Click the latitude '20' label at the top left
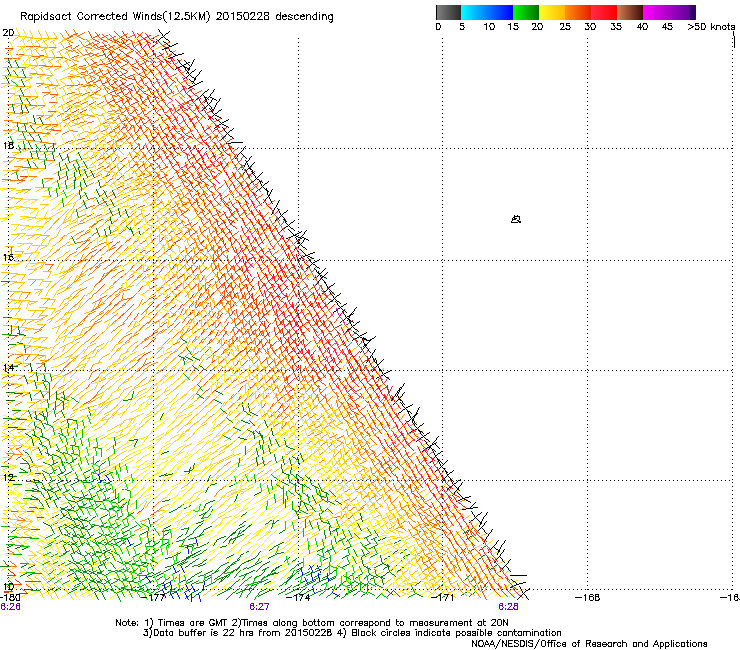The width and height of the screenshot is (740, 650). (8, 33)
